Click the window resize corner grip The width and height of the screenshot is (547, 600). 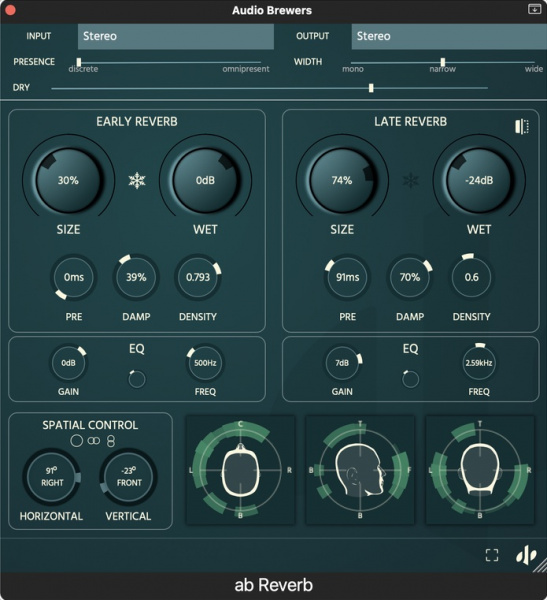tap(540, 566)
